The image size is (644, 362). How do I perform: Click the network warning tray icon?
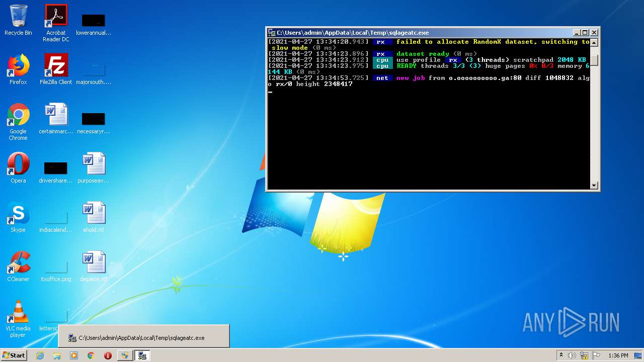(584, 355)
